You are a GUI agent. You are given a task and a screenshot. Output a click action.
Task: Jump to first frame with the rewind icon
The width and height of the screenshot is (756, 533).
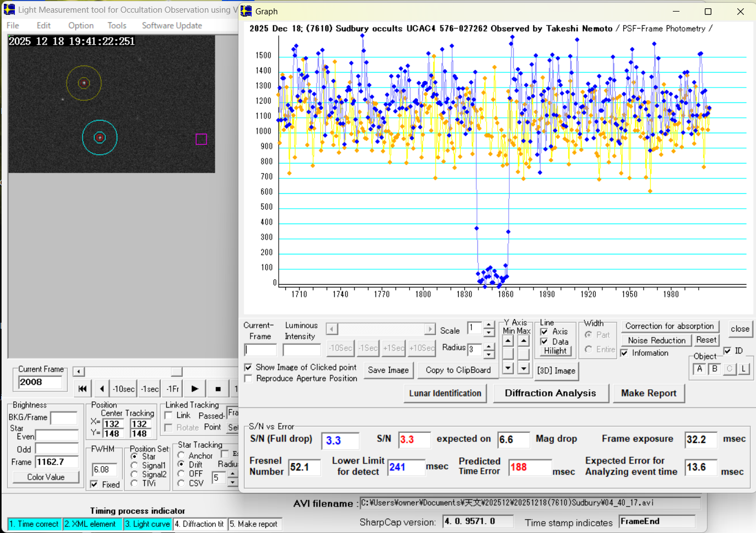(83, 389)
